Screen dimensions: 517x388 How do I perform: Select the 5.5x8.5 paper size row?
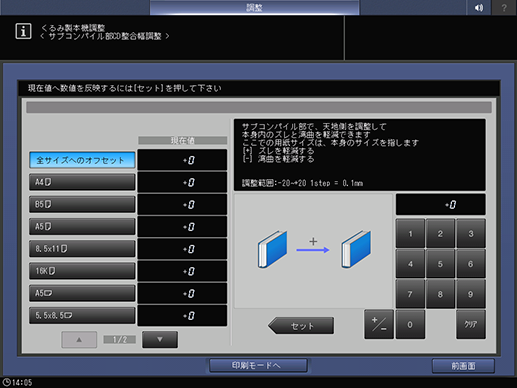82,315
